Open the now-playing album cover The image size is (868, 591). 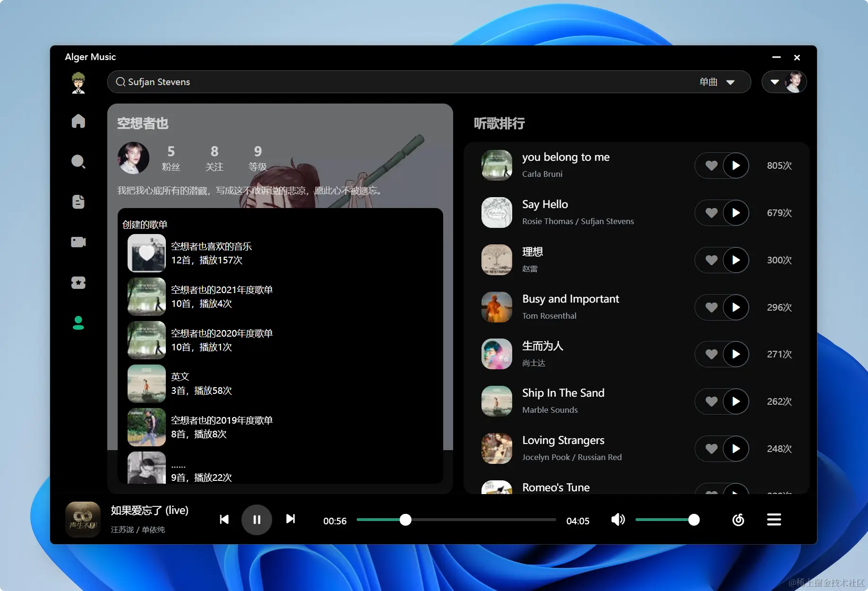[83, 520]
